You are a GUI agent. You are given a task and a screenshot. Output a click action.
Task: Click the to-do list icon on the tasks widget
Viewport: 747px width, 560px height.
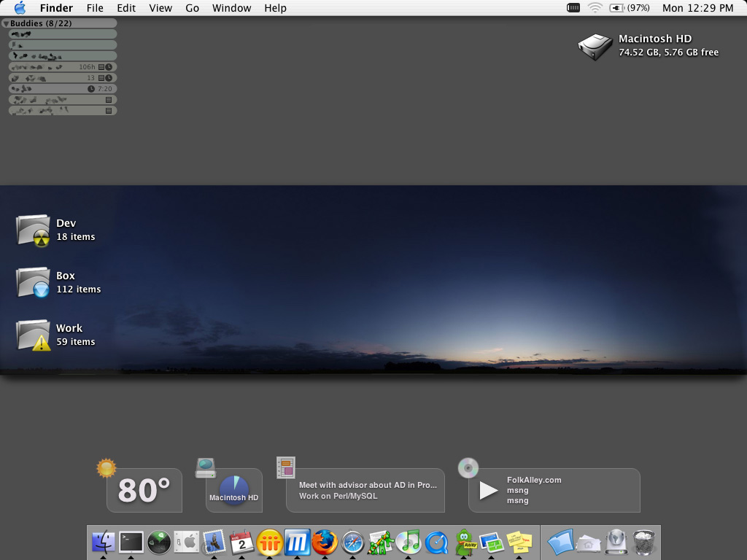pos(286,467)
